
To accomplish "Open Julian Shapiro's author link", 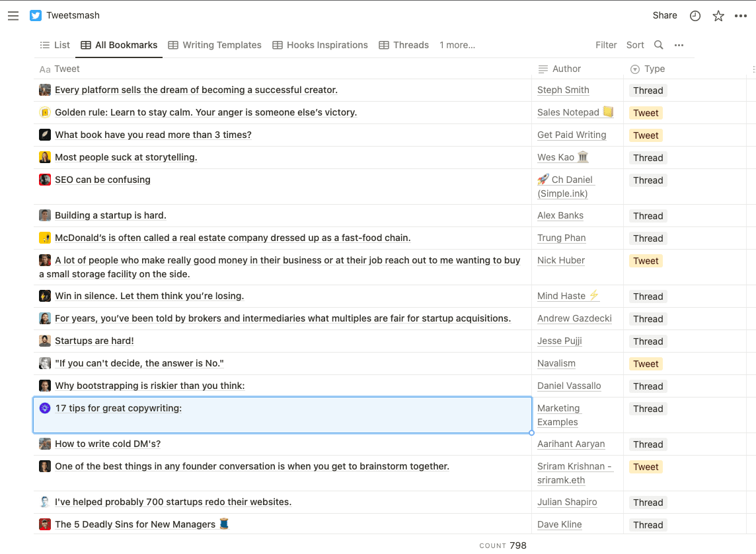I will tap(567, 502).
